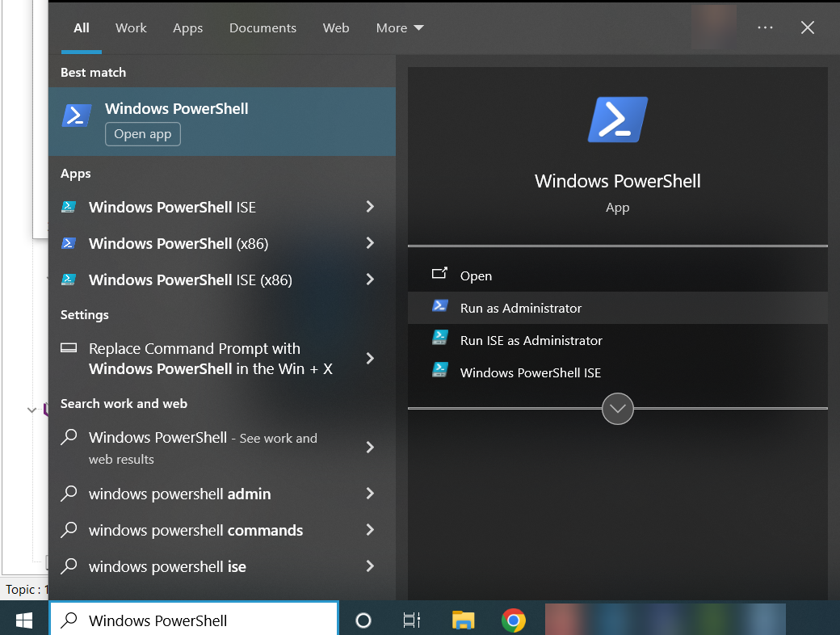Viewport: 840px width, 635px height.
Task: Open the three-dot options menu
Action: (765, 27)
